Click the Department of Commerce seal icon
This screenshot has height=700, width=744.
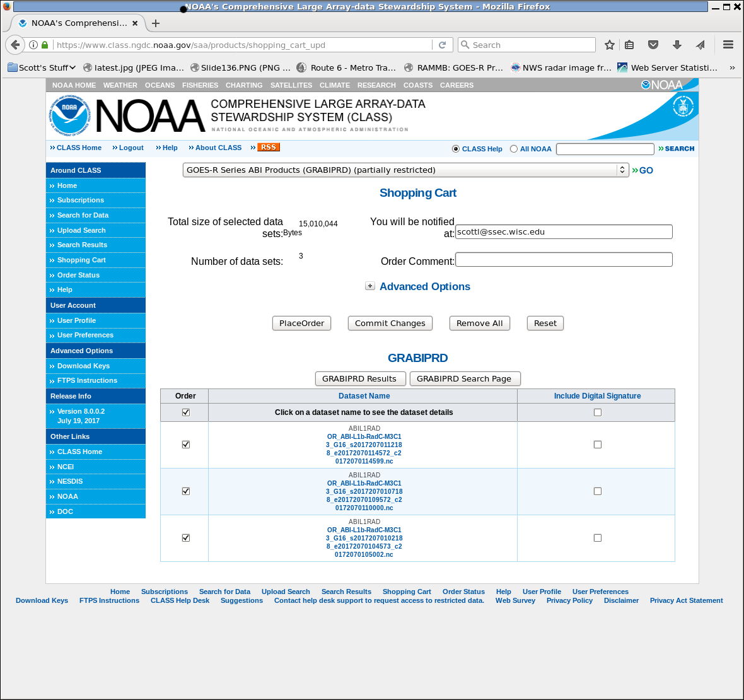coord(683,106)
